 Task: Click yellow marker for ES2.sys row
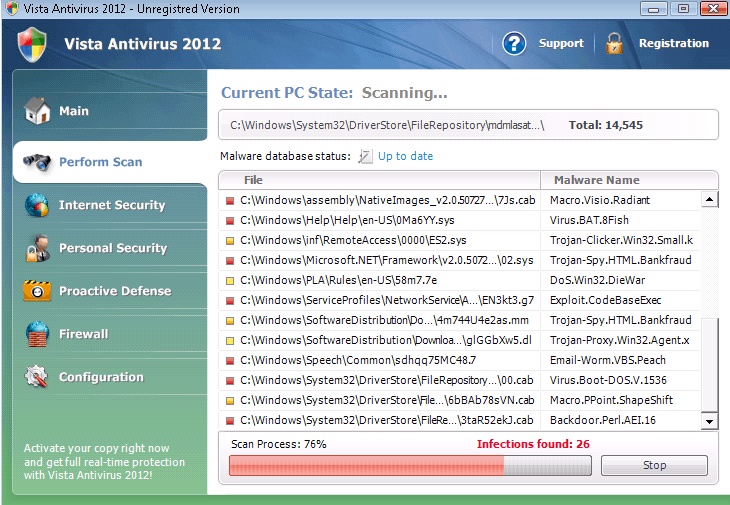coord(230,241)
